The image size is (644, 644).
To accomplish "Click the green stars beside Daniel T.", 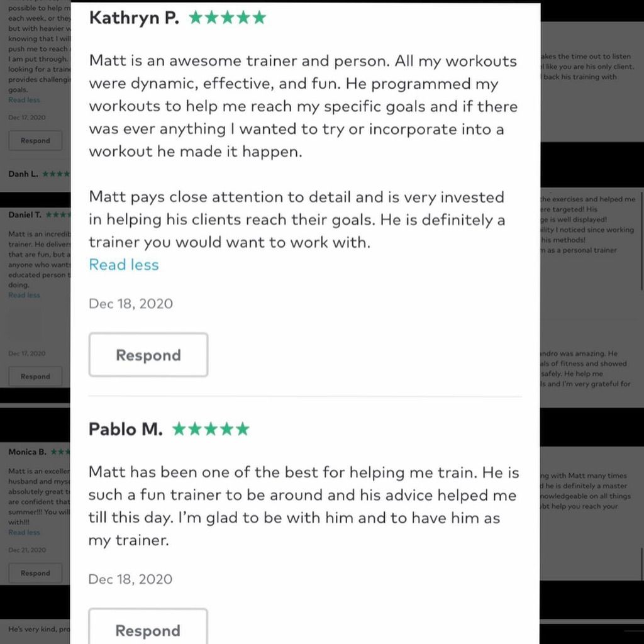I will click(58, 215).
